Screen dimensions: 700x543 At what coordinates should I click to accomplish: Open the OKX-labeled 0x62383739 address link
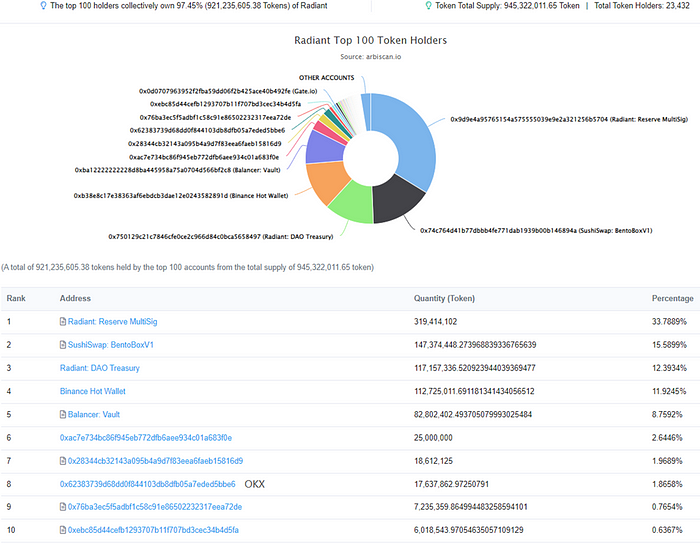(147, 484)
